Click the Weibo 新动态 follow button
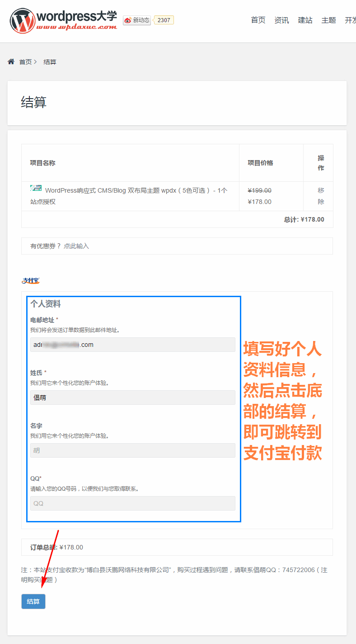 137,20
